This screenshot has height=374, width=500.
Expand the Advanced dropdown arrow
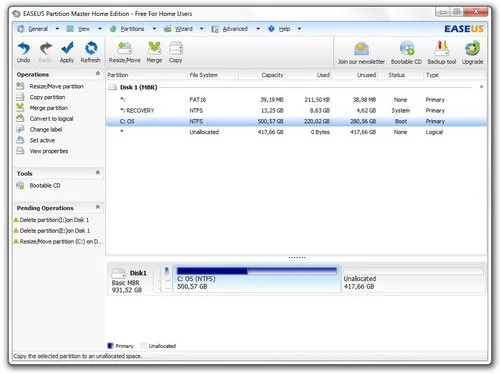tap(258, 29)
